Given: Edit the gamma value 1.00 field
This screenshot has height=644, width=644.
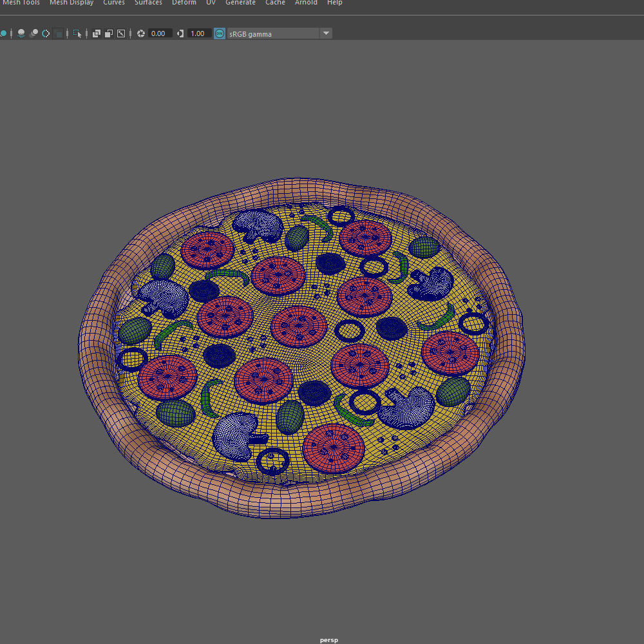Looking at the screenshot, I should tap(200, 33).
